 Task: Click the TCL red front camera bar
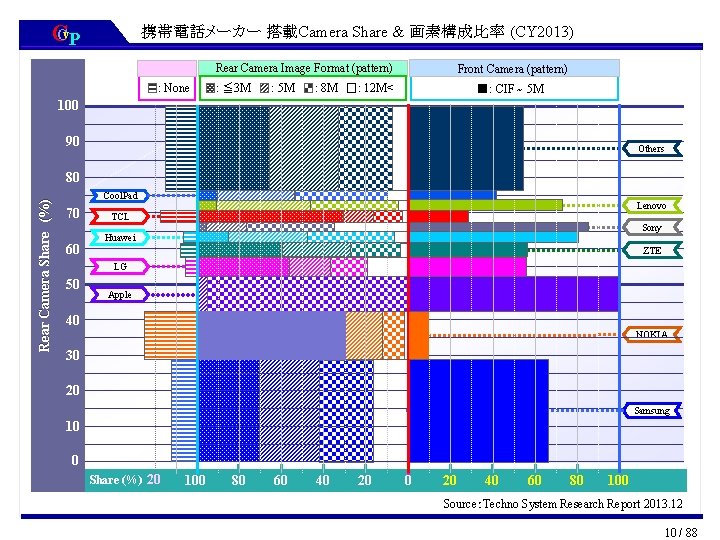tap(439, 216)
